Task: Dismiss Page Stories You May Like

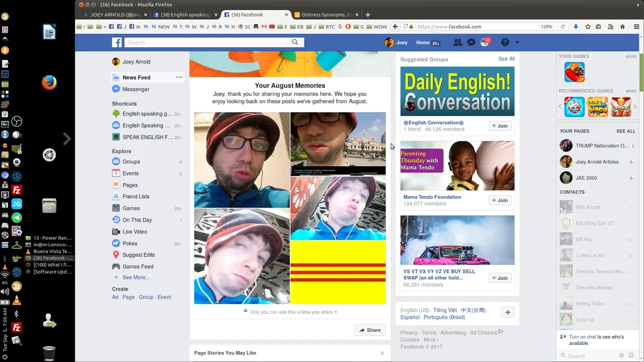Action: [x=382, y=353]
